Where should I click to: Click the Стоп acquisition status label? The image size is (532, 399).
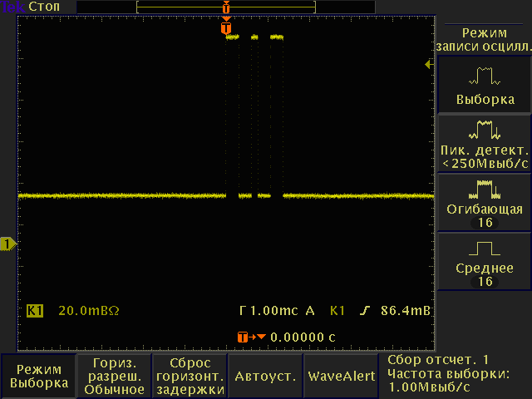(44, 7)
